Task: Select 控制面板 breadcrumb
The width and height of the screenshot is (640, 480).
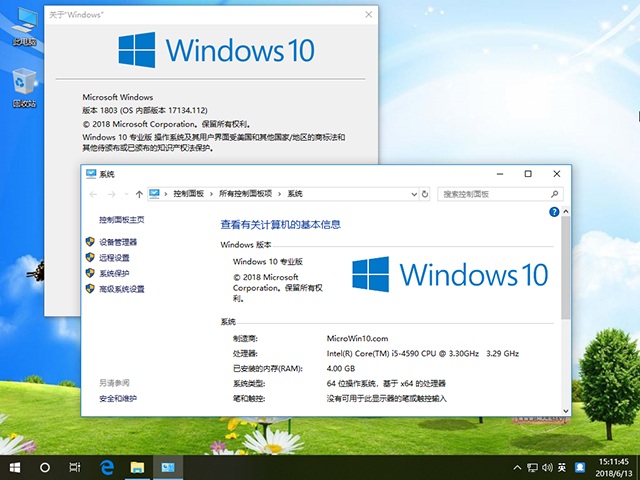Action: 189,194
